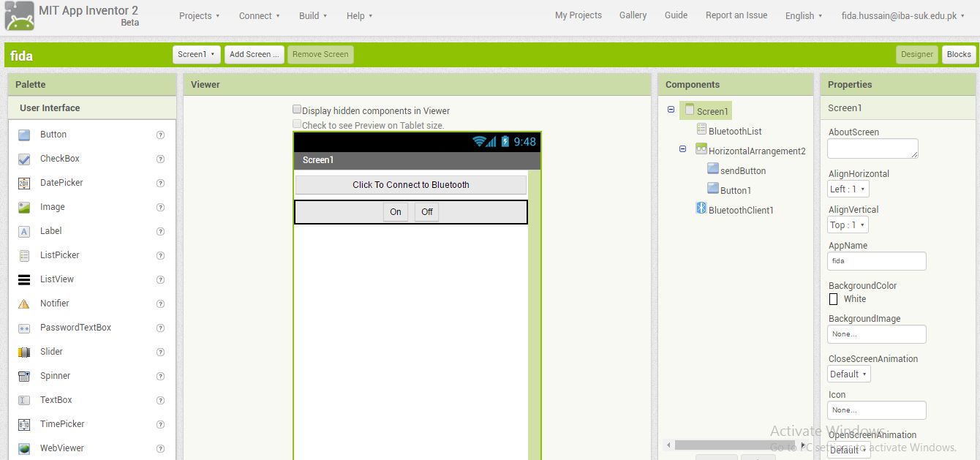Open help icon next to Slider component
The height and width of the screenshot is (460, 980).
click(x=160, y=352)
